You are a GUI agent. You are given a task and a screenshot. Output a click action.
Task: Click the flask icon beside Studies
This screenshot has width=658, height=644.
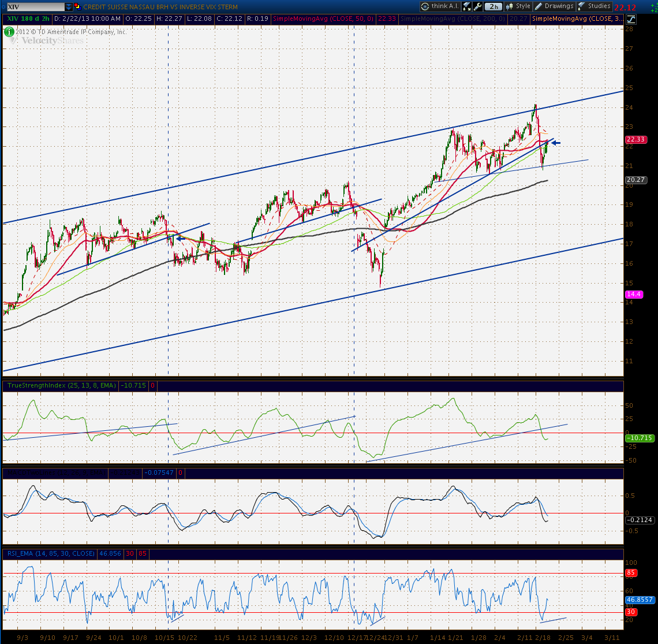coord(582,6)
